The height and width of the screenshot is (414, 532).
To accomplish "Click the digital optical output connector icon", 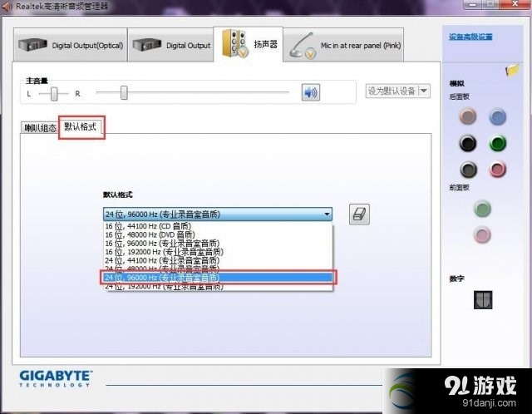I will point(483,299).
